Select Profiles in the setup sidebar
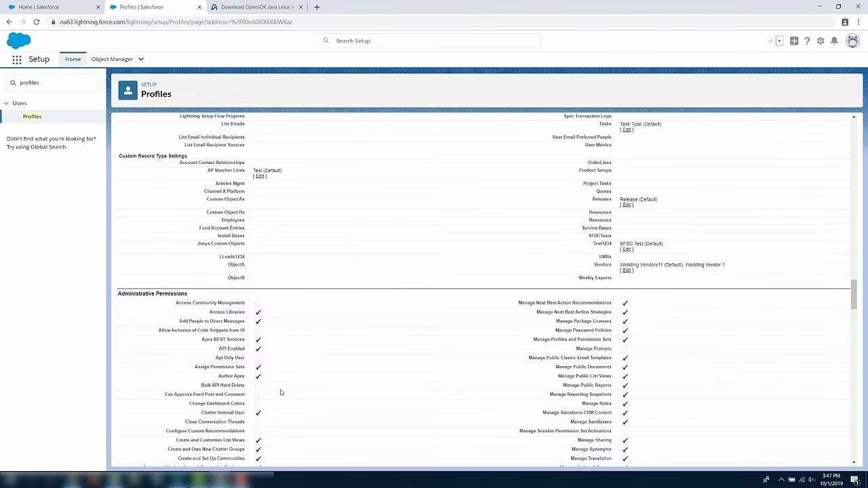This screenshot has height=488, width=868. [x=32, y=117]
